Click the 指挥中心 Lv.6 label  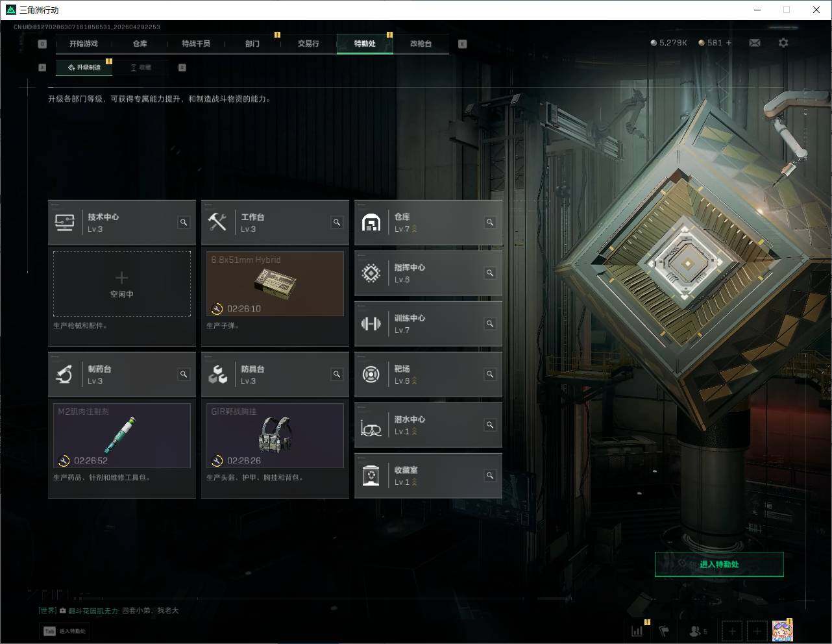[x=402, y=280]
